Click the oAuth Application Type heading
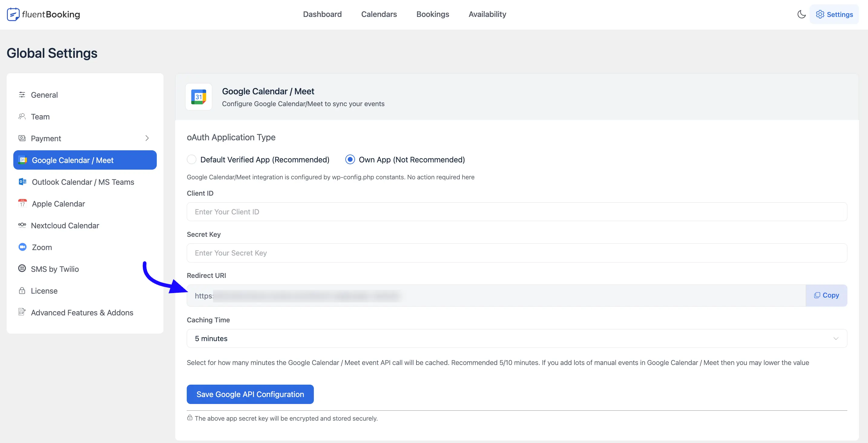This screenshot has height=443, width=868. pos(231,137)
